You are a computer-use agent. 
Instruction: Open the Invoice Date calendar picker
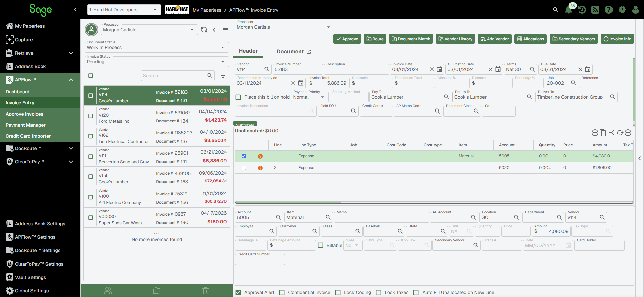(439, 69)
